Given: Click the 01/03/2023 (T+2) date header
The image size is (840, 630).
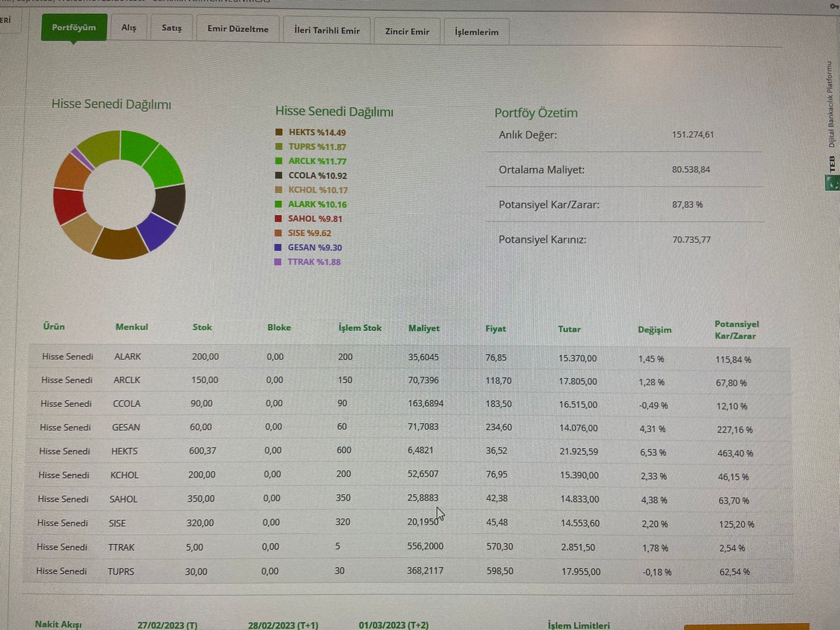Looking at the screenshot, I should [394, 625].
